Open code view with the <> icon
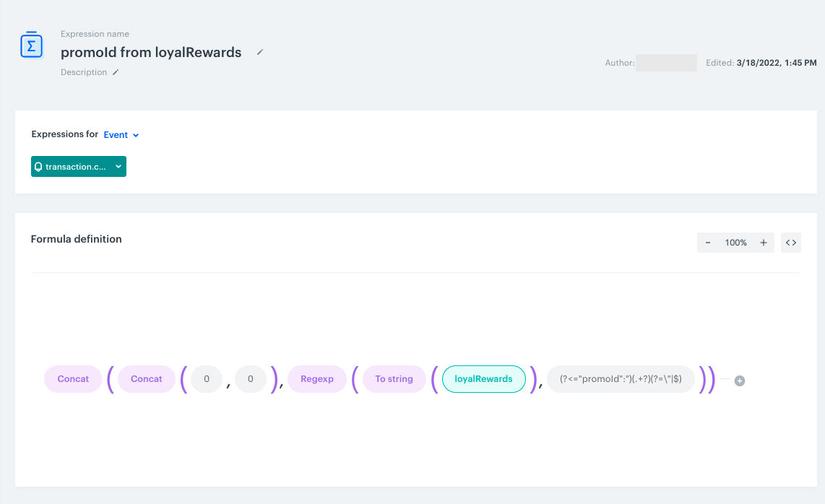 coord(790,242)
